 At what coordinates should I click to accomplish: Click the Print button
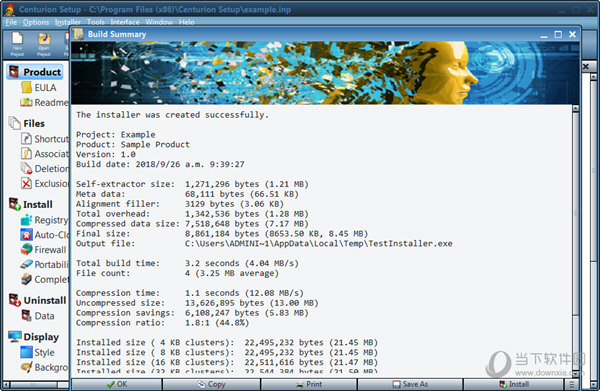point(309,384)
